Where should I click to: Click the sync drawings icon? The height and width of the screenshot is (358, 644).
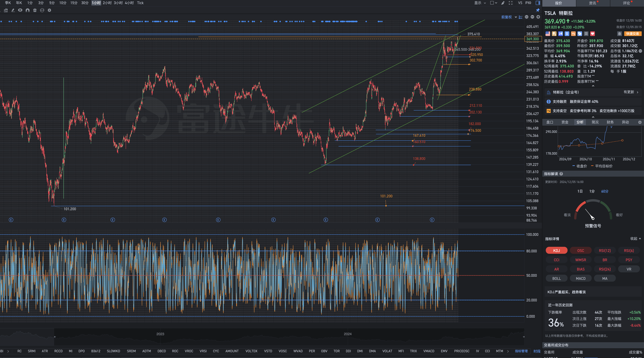coord(42,10)
